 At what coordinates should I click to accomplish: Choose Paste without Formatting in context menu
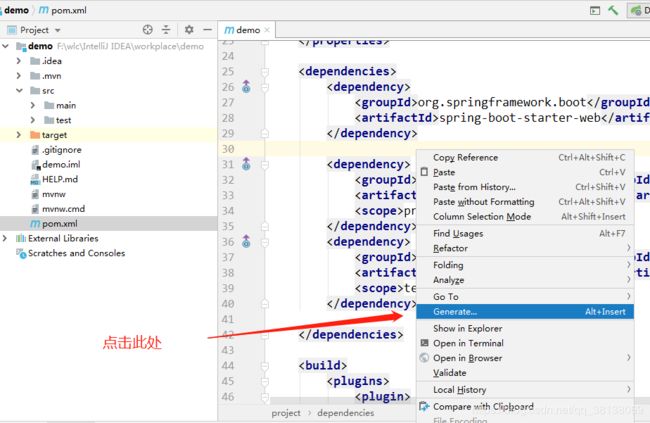(483, 202)
